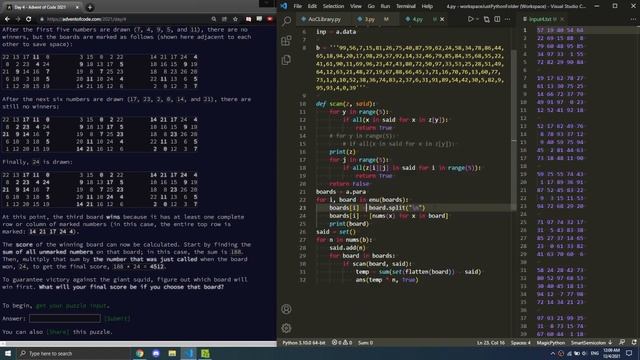Open a new browser tab
This screenshot has height=360, width=640.
[x=90, y=7]
